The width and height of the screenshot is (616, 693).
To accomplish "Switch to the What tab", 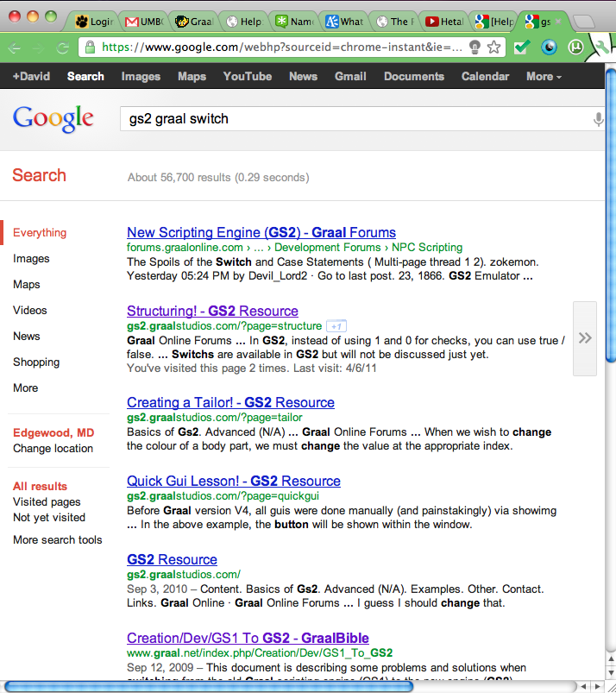I will pyautogui.click(x=345, y=22).
